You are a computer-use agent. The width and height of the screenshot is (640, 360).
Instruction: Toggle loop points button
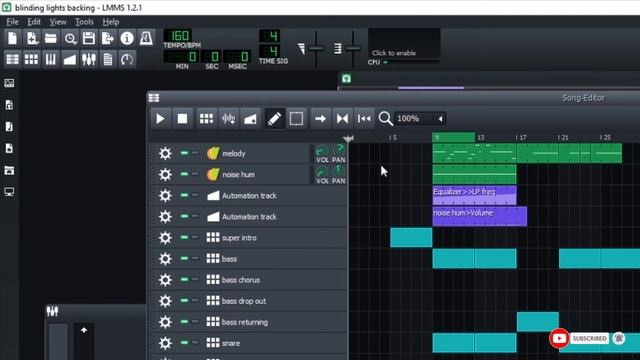342,119
